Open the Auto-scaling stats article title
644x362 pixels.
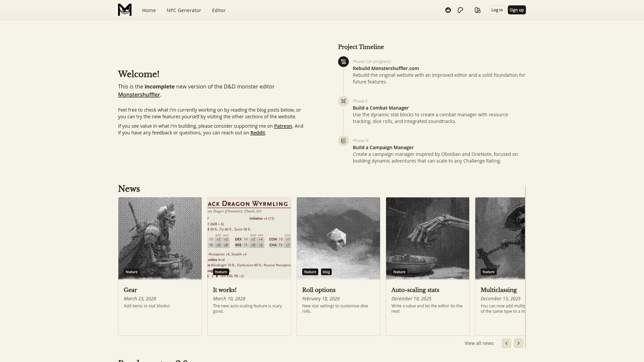click(x=415, y=290)
